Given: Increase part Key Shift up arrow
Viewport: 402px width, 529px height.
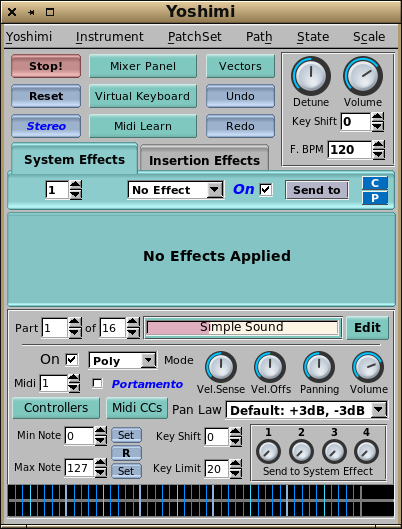Looking at the screenshot, I should [235, 432].
